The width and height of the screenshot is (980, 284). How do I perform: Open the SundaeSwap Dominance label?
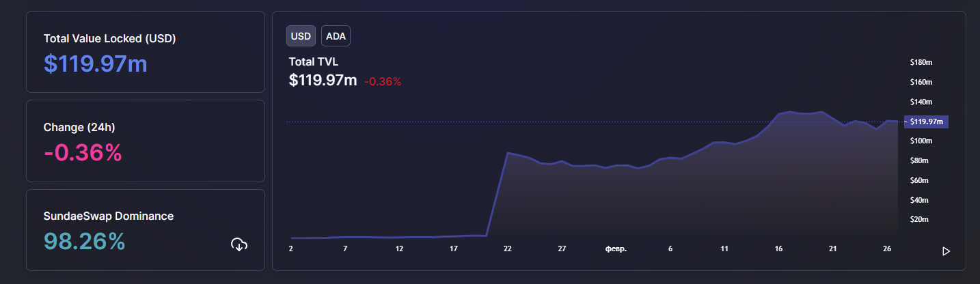(x=109, y=216)
